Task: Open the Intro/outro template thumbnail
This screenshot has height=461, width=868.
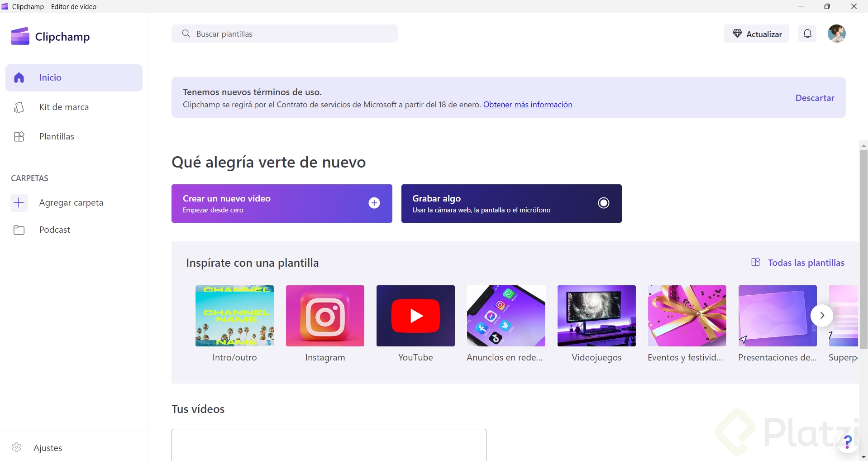Action: tap(234, 316)
